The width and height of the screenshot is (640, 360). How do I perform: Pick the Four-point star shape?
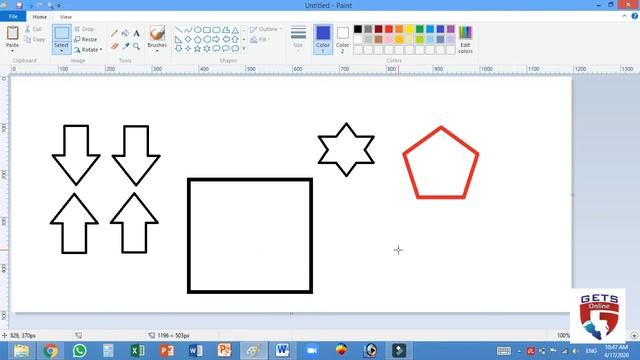188,49
